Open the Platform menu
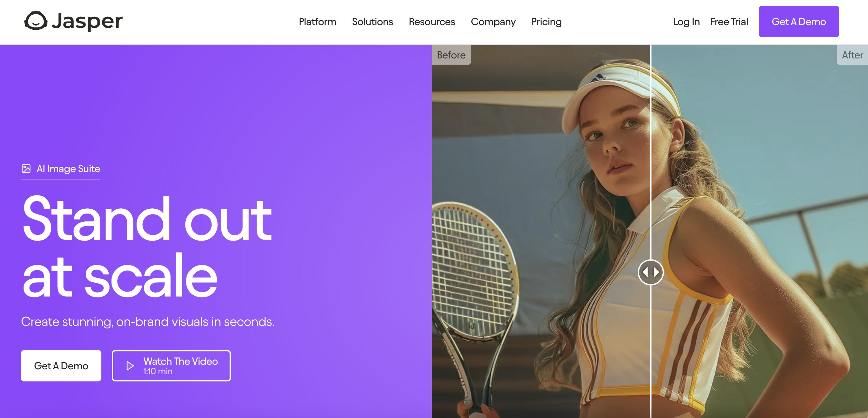The width and height of the screenshot is (868, 418). [318, 22]
